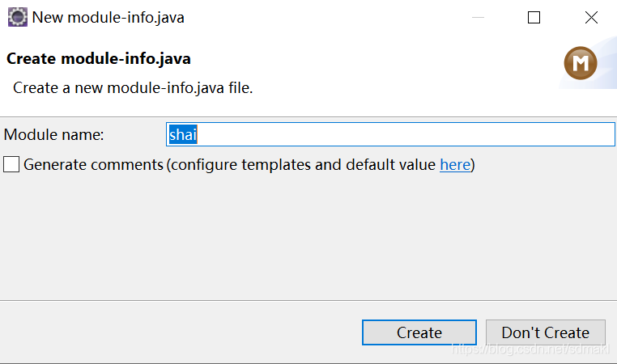Click the 'Create a new module-info.java file.' description
The width and height of the screenshot is (617, 364).
tap(133, 87)
